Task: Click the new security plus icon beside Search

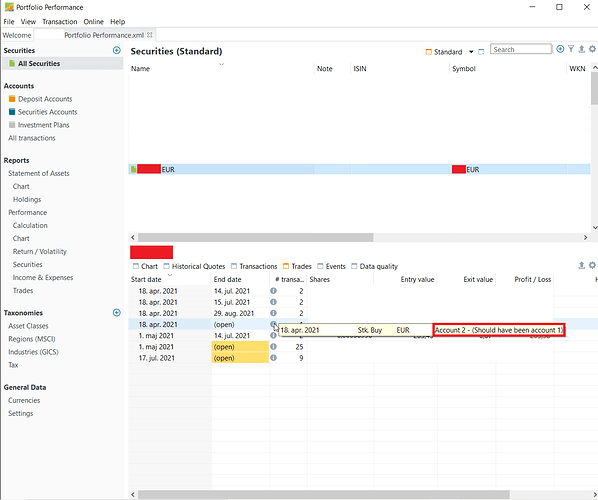Action: pyautogui.click(x=560, y=49)
